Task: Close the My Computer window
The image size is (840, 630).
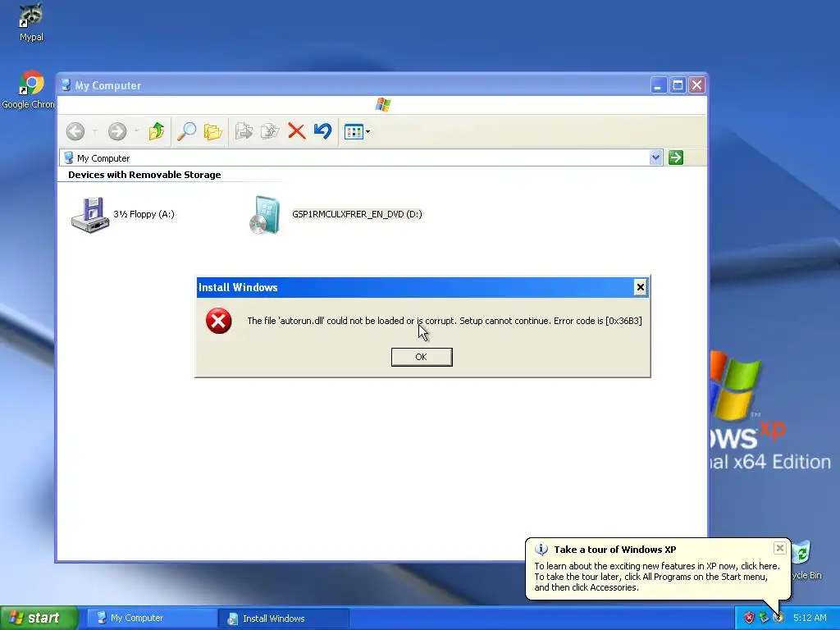Action: point(696,85)
